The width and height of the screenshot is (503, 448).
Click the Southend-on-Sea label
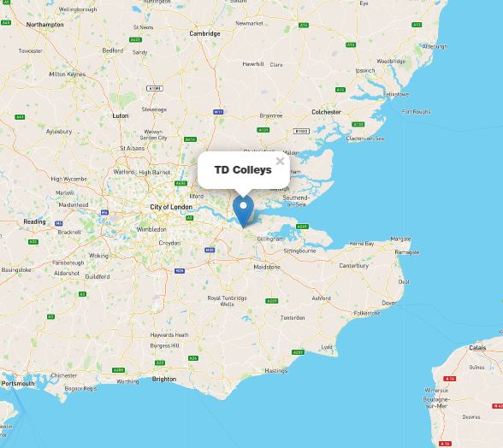click(296, 201)
